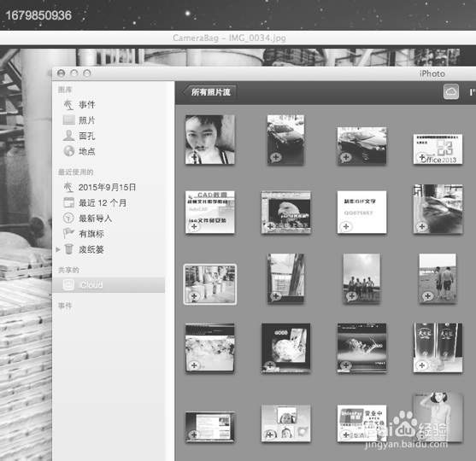Click the cloud icon in the header bar
476x461 pixels.
point(451,91)
